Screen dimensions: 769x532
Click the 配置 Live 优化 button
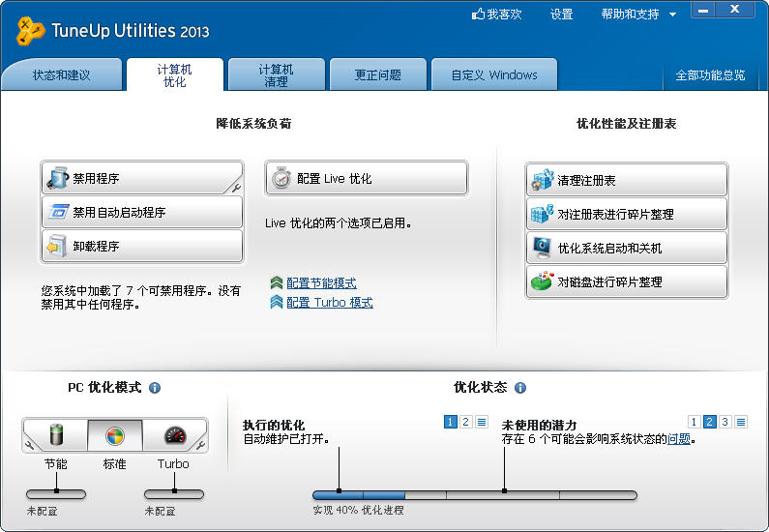[x=367, y=178]
